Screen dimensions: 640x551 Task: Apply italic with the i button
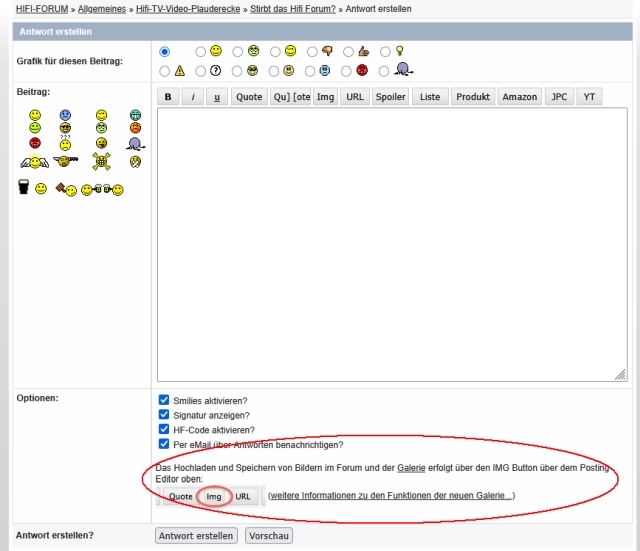pyautogui.click(x=193, y=97)
